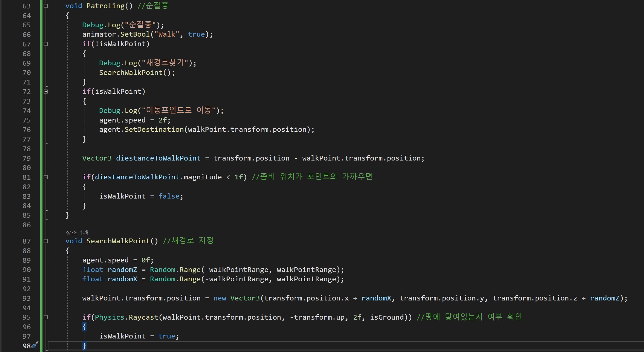644x352 pixels.
Task: Click isGround argument on line 95
Action: click(x=387, y=317)
